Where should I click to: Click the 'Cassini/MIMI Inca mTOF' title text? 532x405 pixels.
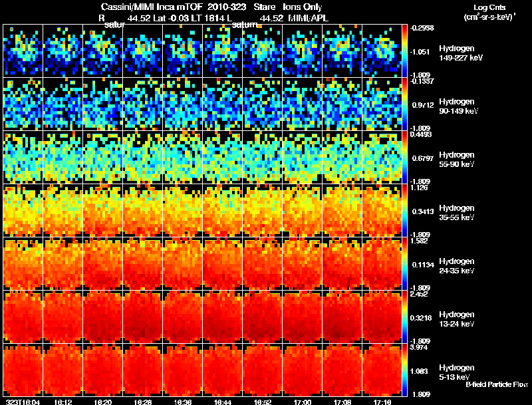152,7
